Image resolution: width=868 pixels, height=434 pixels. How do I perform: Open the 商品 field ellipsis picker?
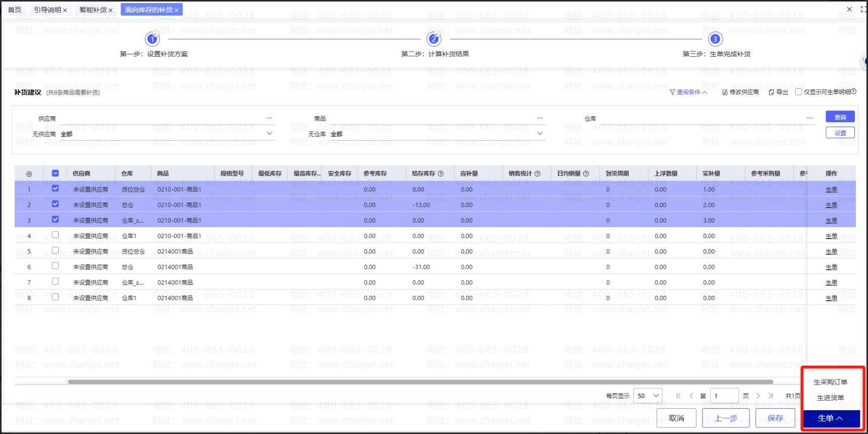pyautogui.click(x=540, y=118)
